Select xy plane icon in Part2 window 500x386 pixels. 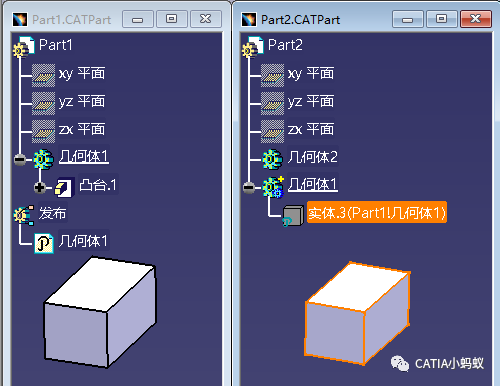click(x=272, y=75)
